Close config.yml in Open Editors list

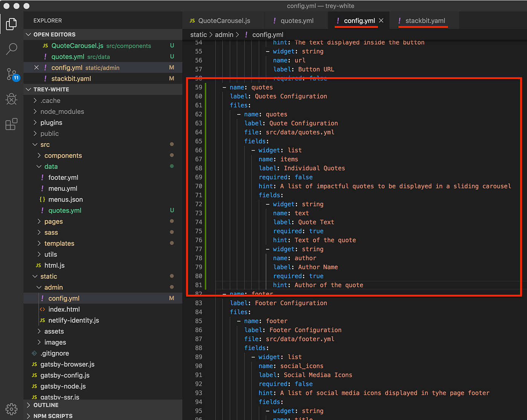pyautogui.click(x=37, y=68)
